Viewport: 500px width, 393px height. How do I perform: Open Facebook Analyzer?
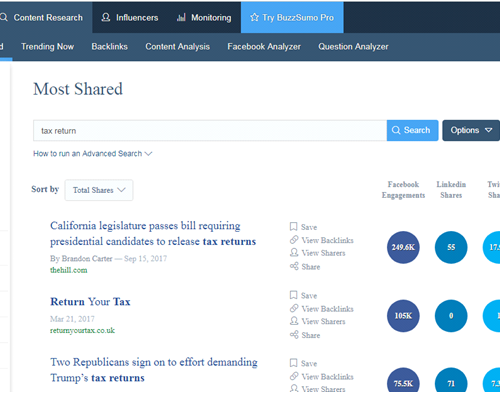(x=264, y=47)
